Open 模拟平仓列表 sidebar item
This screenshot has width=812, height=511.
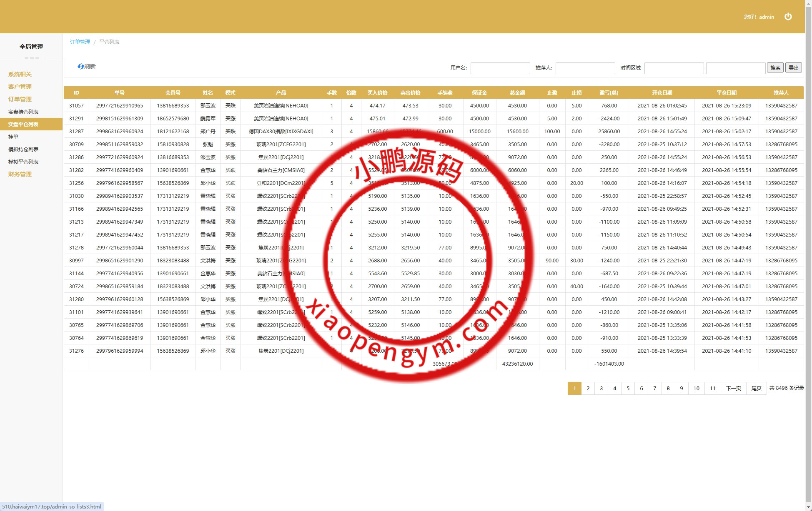pos(23,162)
